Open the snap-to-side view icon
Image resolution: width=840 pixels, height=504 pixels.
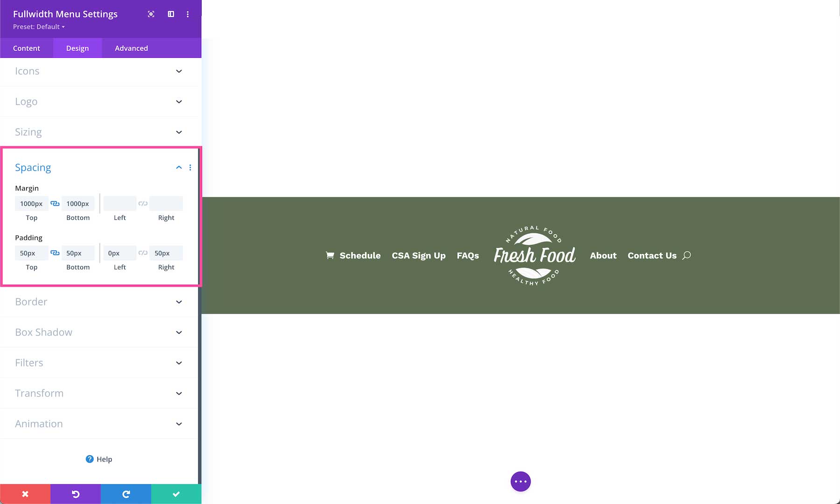(170, 14)
